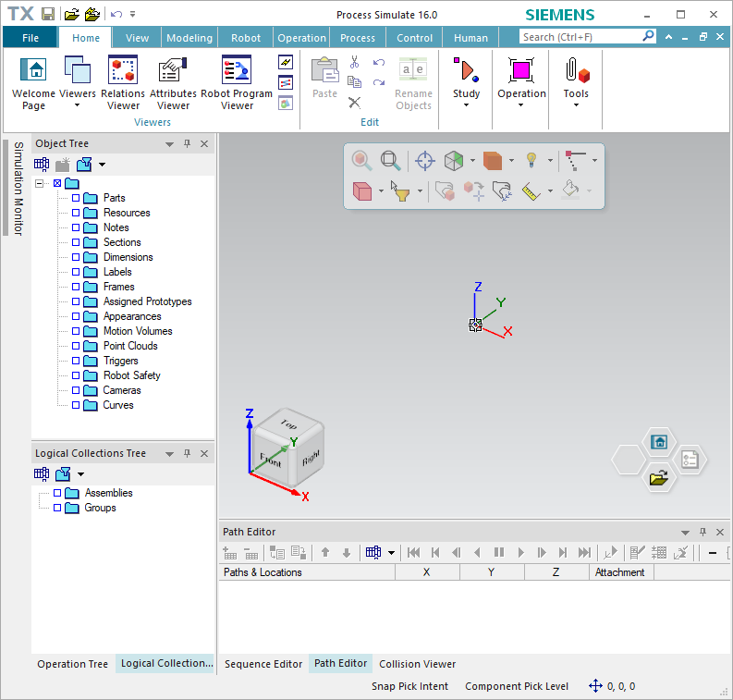Viewport: 733px width, 700px height.
Task: Toggle the Resources display checkbox
Action: [76, 213]
